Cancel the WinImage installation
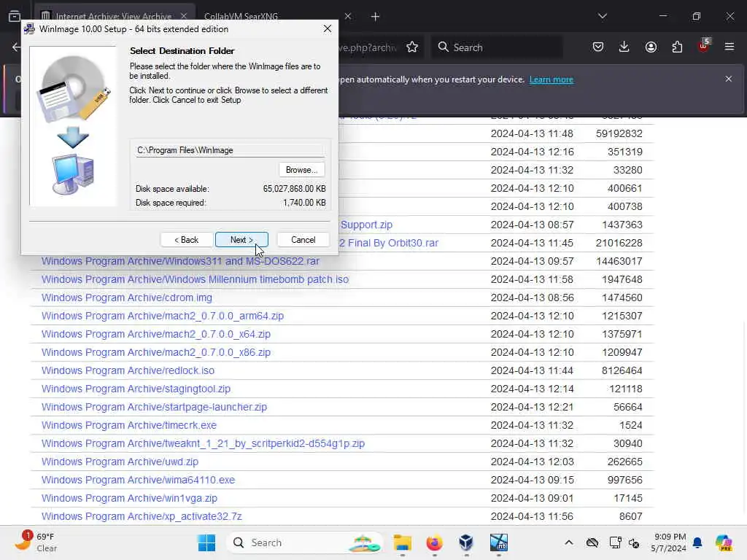 [x=303, y=239]
